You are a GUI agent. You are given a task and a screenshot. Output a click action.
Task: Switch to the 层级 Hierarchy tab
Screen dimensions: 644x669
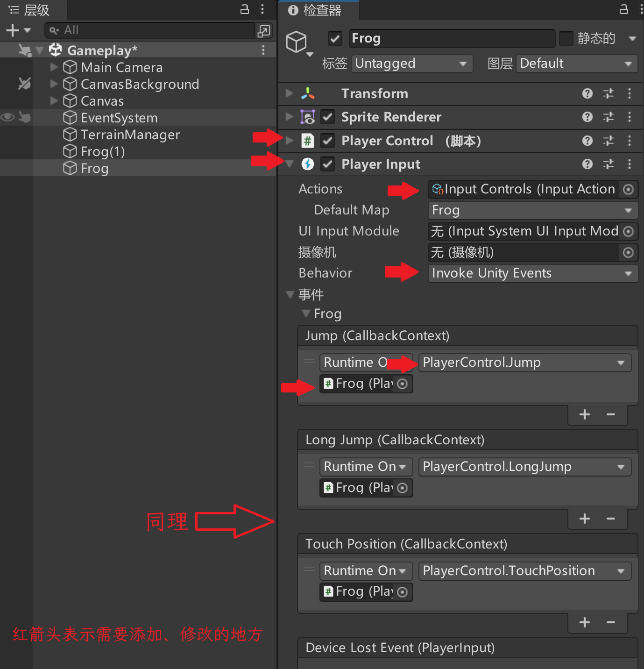coord(29,10)
